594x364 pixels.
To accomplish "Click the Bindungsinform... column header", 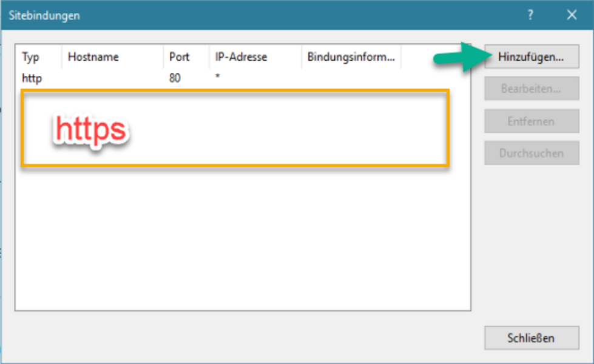I will click(351, 58).
